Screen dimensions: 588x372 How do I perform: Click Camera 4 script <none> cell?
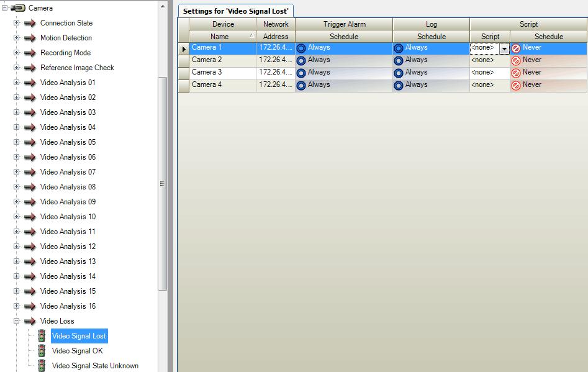tap(490, 86)
